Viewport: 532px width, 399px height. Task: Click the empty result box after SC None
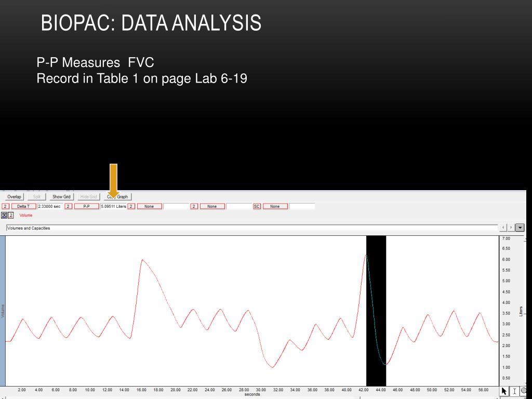coord(302,206)
